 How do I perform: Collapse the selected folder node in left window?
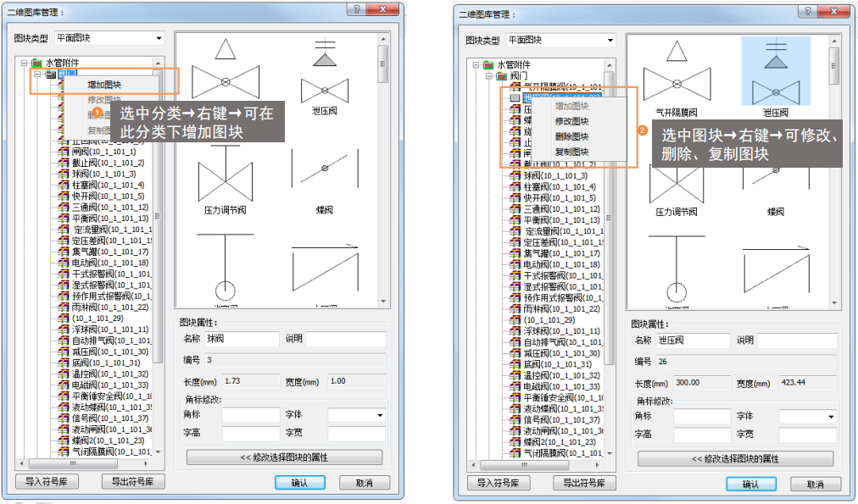(37, 74)
